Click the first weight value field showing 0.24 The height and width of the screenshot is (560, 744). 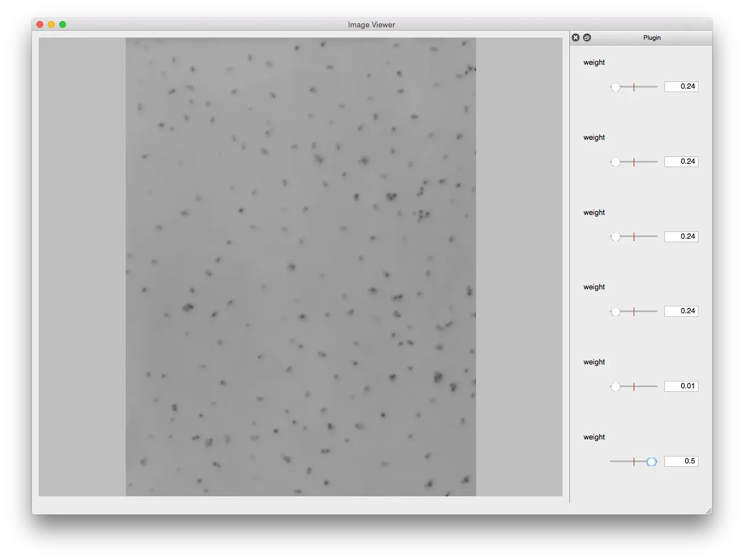681,86
